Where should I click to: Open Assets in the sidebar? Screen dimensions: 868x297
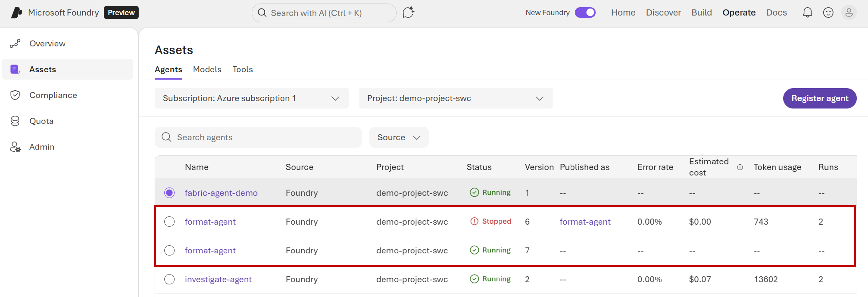tap(67, 69)
